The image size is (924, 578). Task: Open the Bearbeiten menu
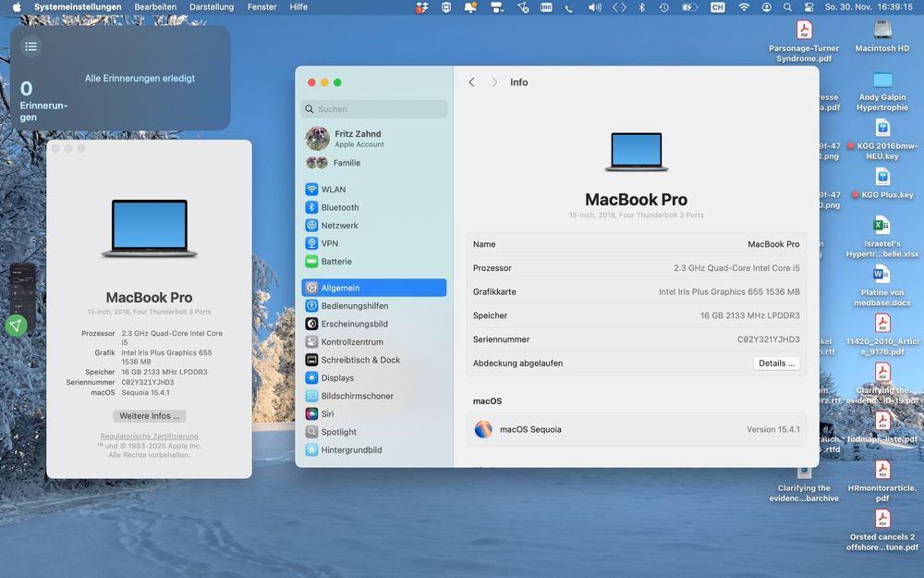[x=155, y=7]
